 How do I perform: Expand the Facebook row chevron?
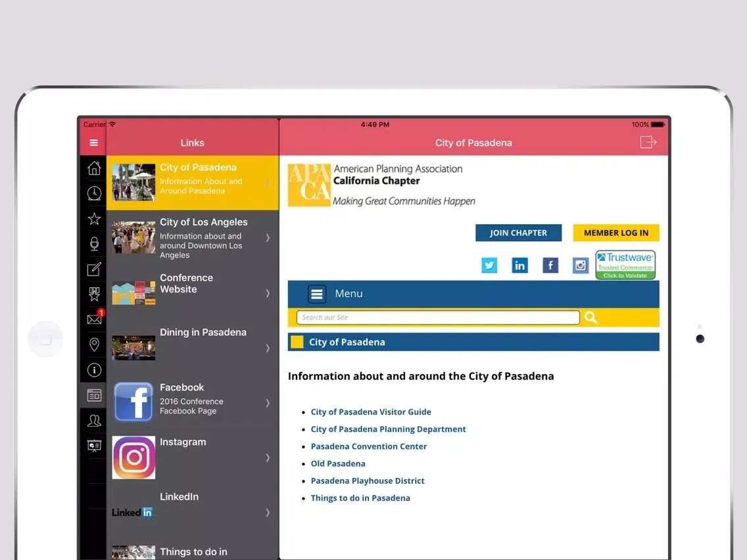tap(268, 403)
